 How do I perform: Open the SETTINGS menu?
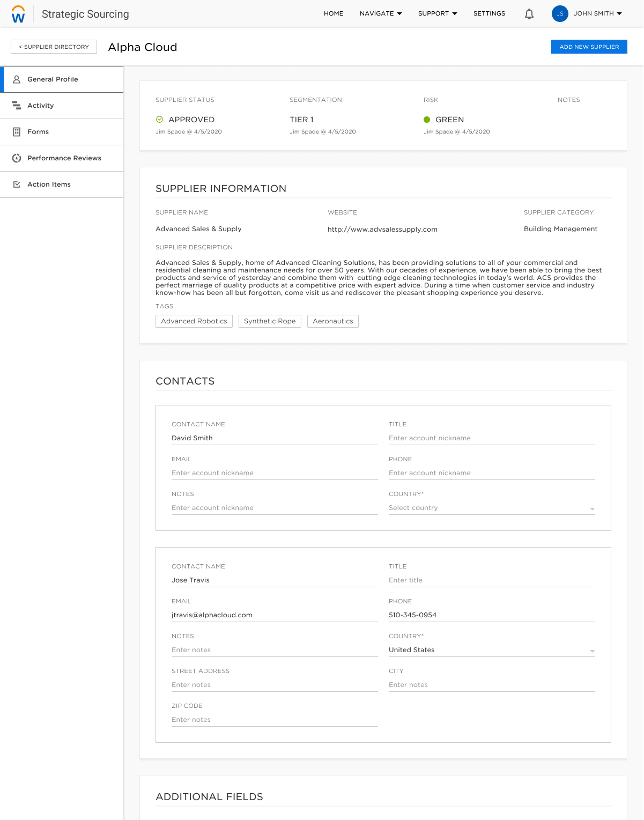488,13
